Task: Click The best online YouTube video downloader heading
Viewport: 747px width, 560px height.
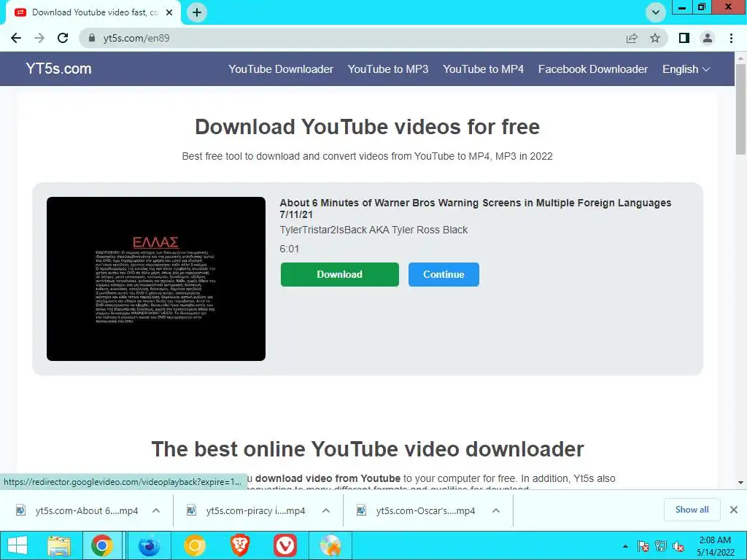Action: tap(368, 449)
